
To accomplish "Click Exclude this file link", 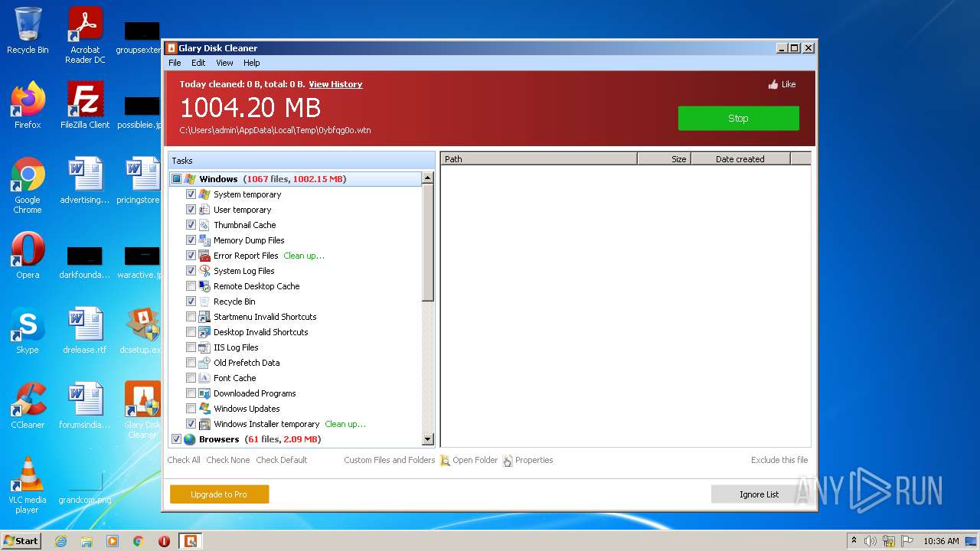I will pos(779,460).
